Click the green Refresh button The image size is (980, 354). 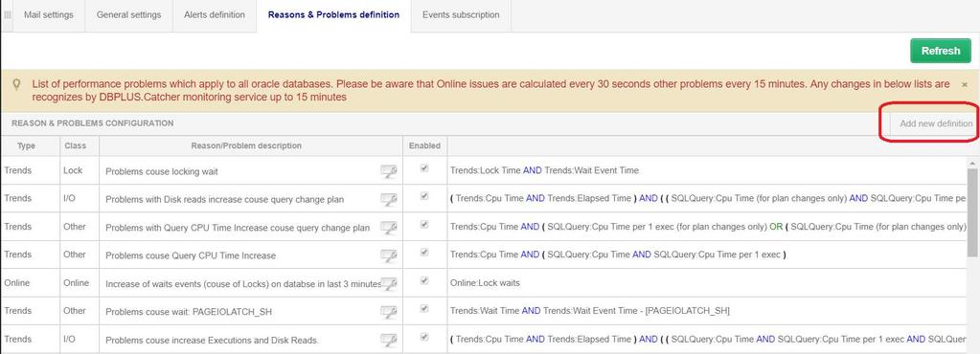(941, 52)
